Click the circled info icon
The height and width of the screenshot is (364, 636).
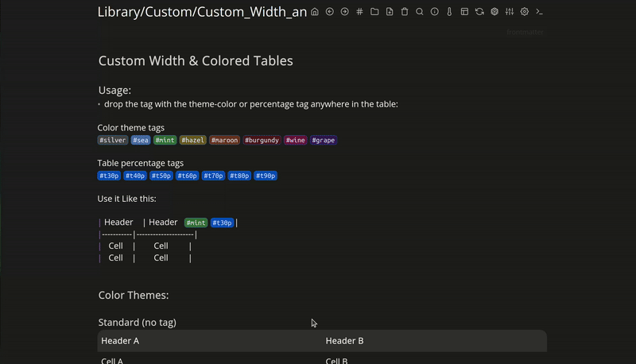tap(435, 12)
